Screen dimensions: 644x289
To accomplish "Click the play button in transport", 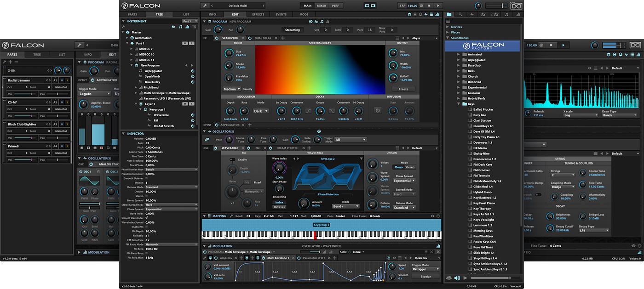I will (437, 6).
